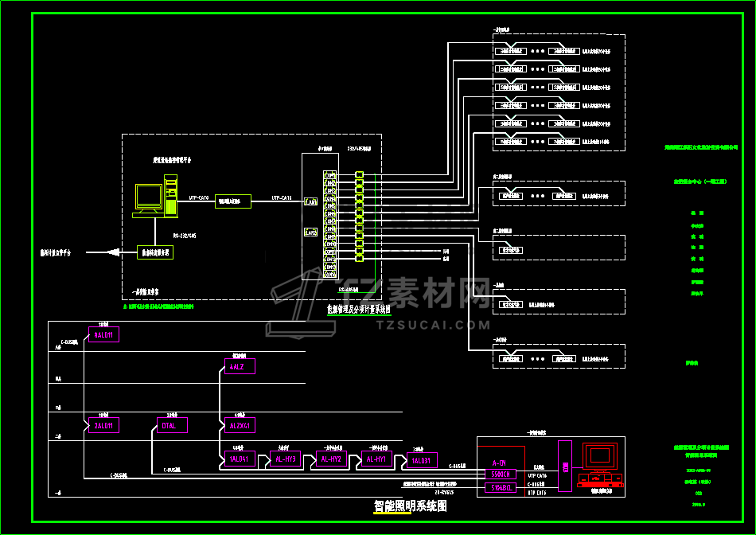Click the single meter box in third dashed group
The width and height of the screenshot is (756, 535).
click(509, 250)
